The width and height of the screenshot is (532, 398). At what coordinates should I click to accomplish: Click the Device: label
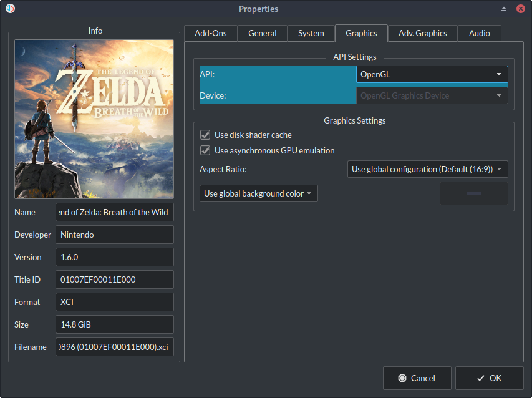click(213, 95)
